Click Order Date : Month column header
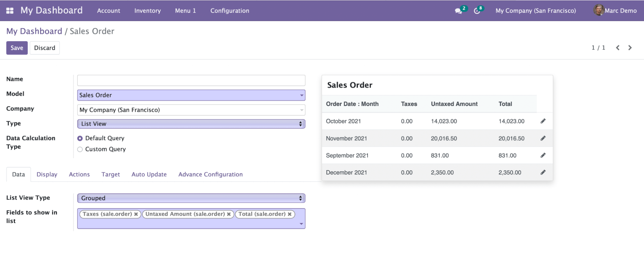The image size is (644, 260). (352, 104)
